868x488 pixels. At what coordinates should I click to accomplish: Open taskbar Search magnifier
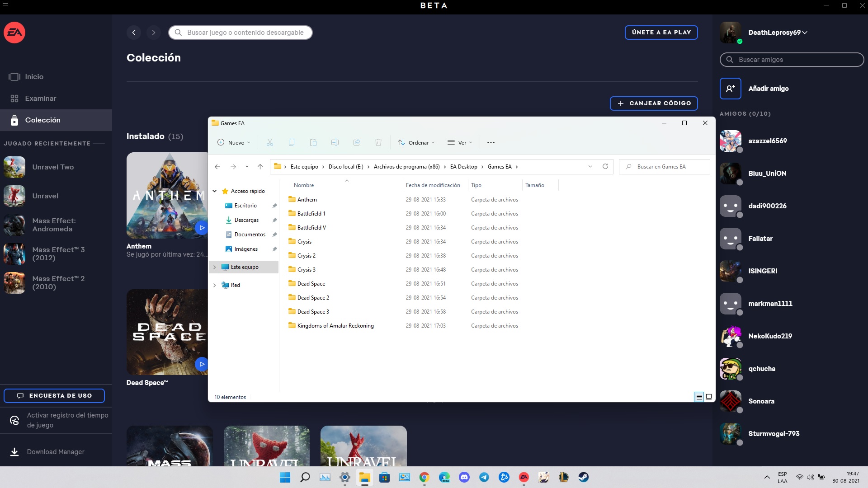pyautogui.click(x=305, y=477)
